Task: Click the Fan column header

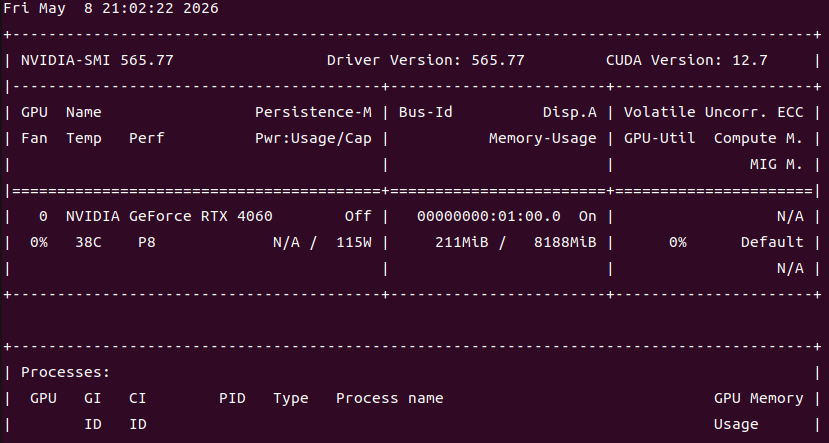Action: 34,139
